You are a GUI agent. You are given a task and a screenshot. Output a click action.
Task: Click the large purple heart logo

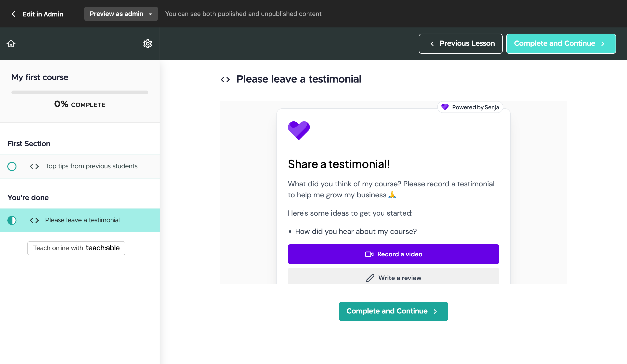click(x=299, y=131)
